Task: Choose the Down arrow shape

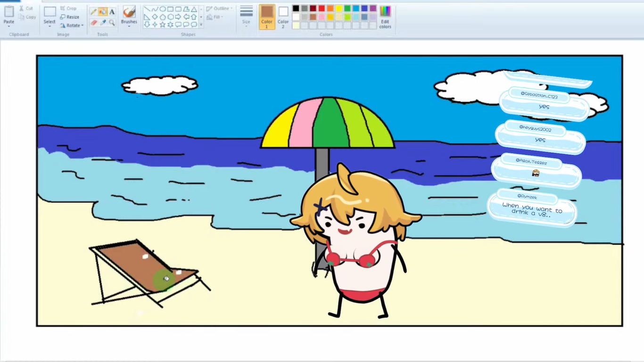Action: (x=147, y=25)
